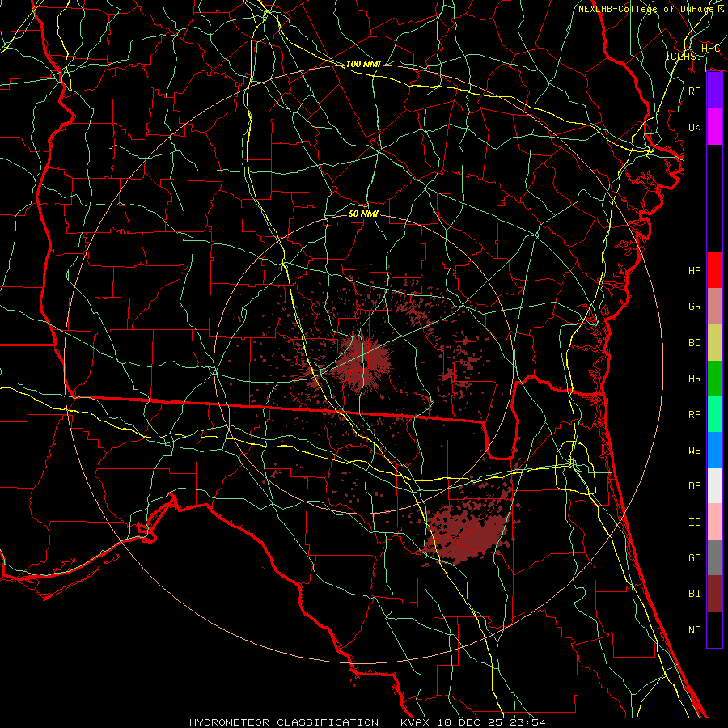Click the ND legend label

click(x=694, y=630)
